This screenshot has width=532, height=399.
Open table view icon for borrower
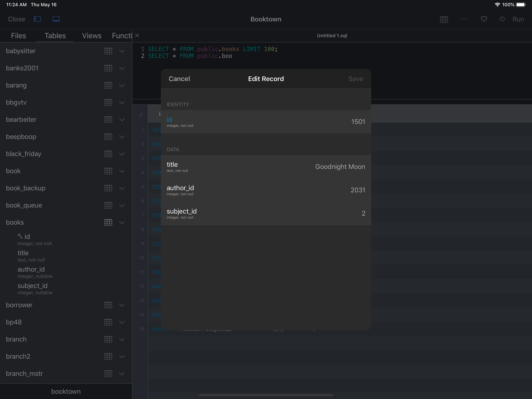[108, 305]
